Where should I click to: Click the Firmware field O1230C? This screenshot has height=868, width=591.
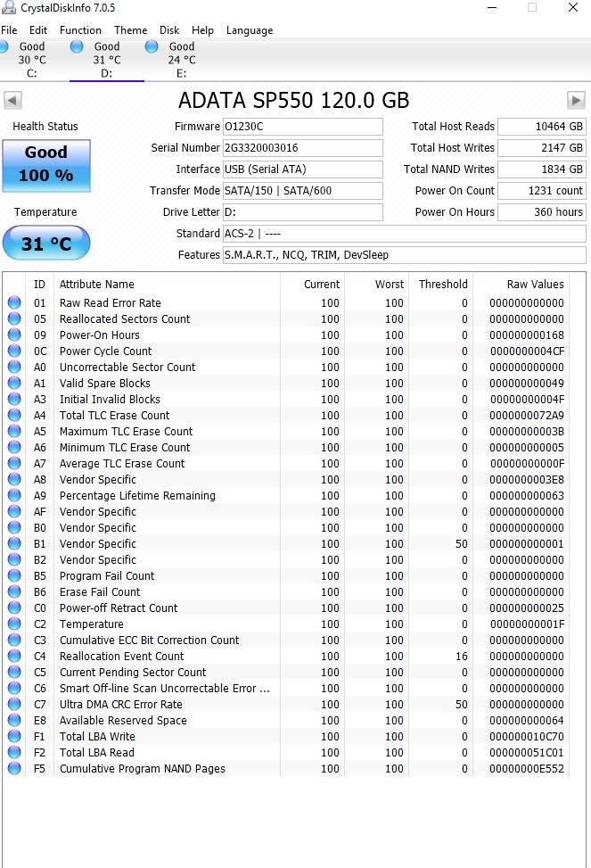[303, 126]
